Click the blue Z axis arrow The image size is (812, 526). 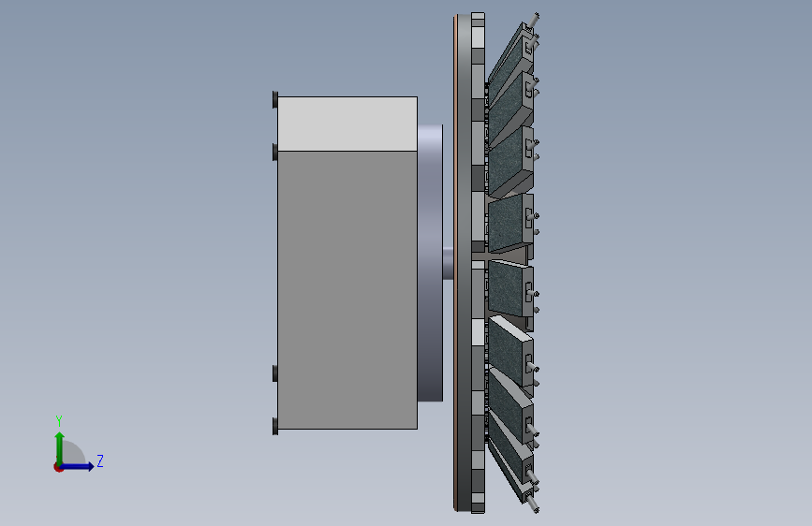(x=78, y=466)
